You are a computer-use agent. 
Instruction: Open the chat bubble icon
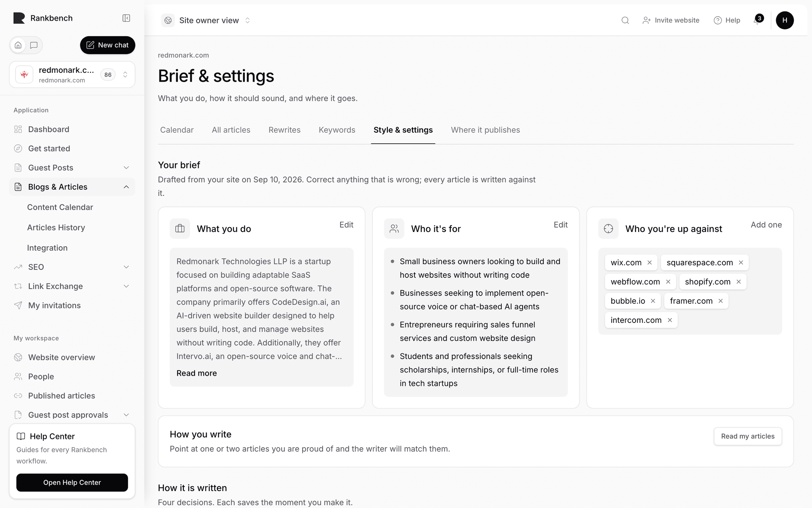pos(34,45)
